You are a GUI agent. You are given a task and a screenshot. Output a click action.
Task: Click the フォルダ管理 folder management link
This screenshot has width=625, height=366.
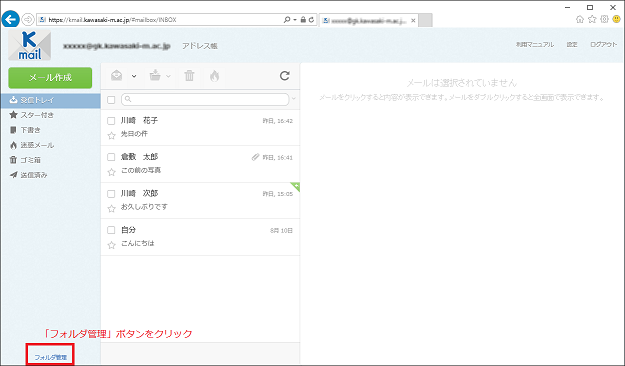[51, 357]
